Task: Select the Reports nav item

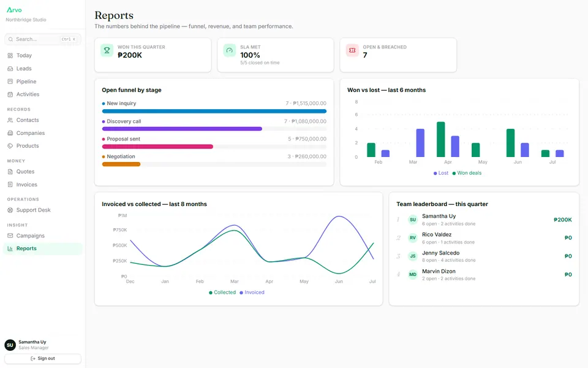Action: pos(43,248)
